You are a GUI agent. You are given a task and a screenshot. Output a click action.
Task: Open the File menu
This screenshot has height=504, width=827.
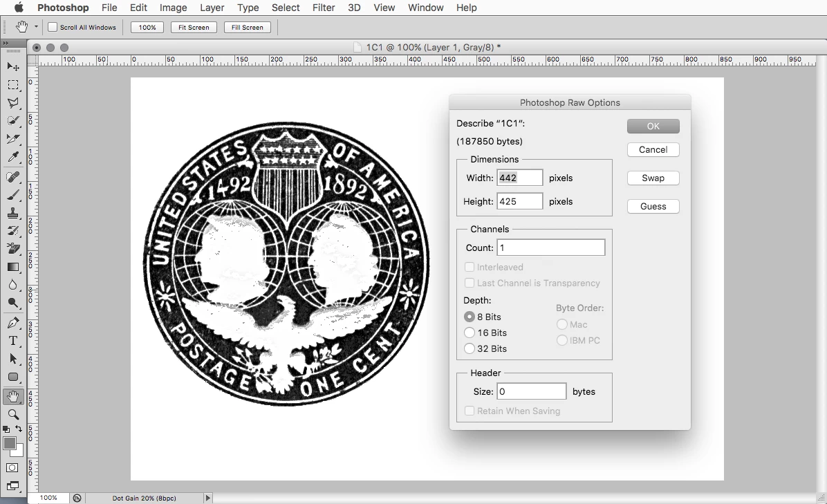(x=109, y=8)
